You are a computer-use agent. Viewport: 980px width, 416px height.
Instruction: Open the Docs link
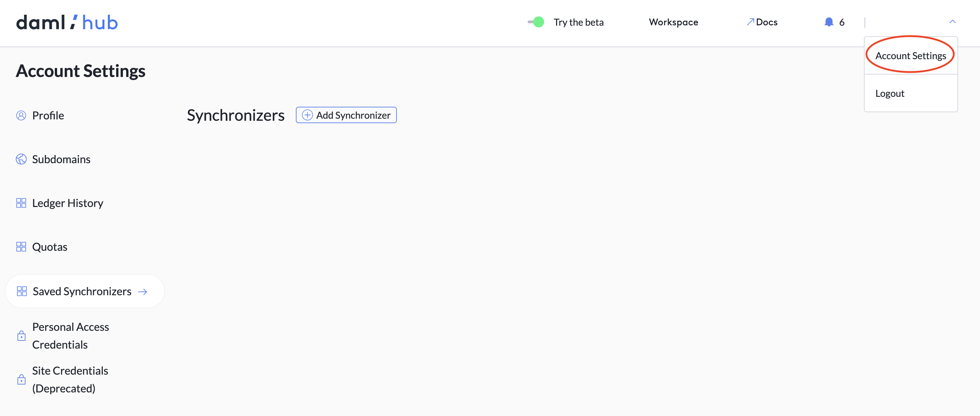pyautogui.click(x=762, y=22)
